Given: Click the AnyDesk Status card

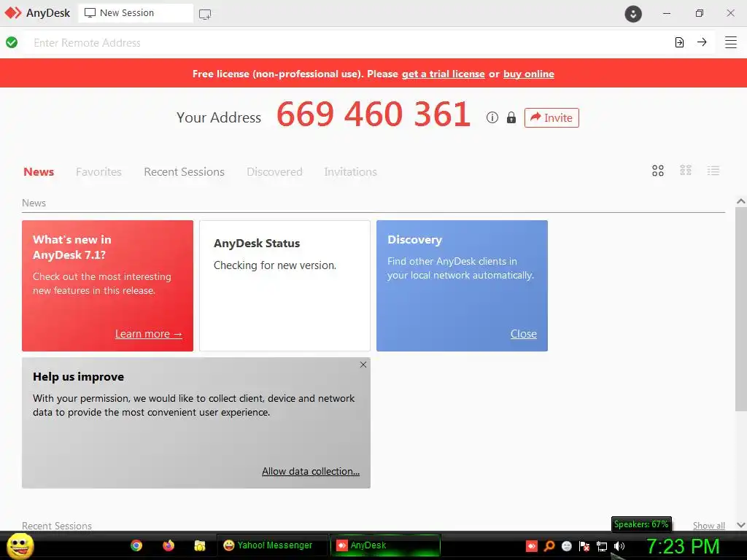Looking at the screenshot, I should (285, 286).
